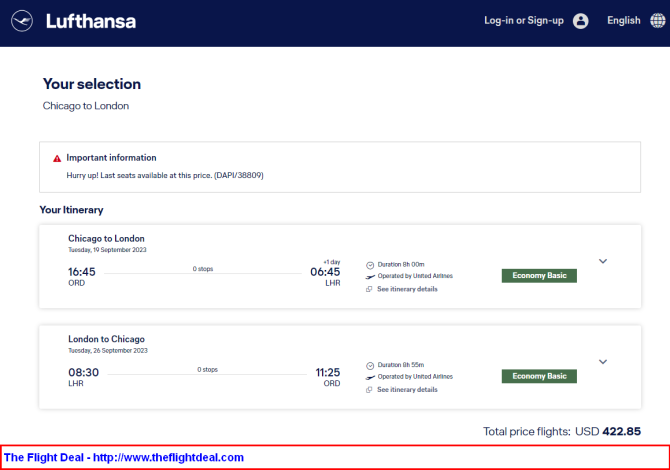Click the red warning triangle icon

[x=57, y=159]
